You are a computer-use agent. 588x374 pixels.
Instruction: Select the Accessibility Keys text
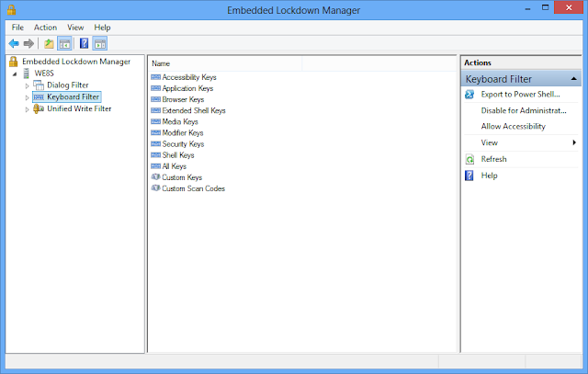pos(189,77)
